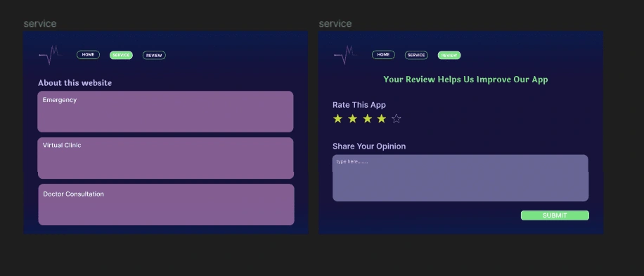Click the heartbeat logo on the review frame
Image resolution: width=644 pixels, height=276 pixels.
[346, 55]
